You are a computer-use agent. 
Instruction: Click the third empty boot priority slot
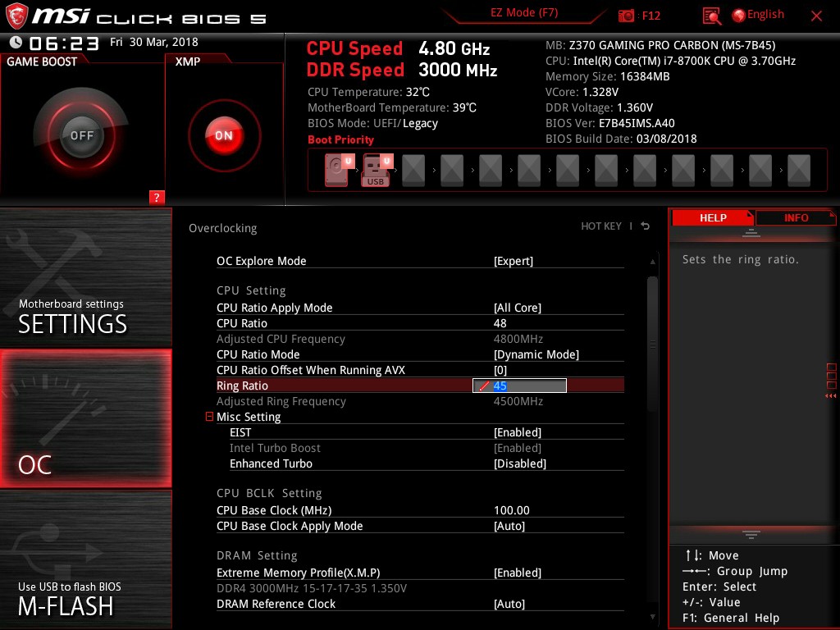point(491,171)
